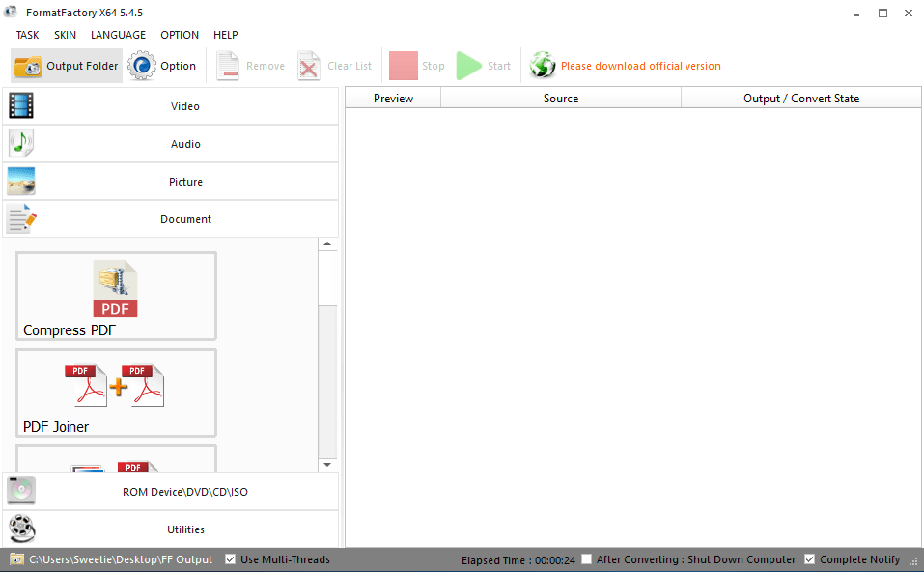Click the Remove toolbar label
924x572 pixels.
[x=266, y=66]
